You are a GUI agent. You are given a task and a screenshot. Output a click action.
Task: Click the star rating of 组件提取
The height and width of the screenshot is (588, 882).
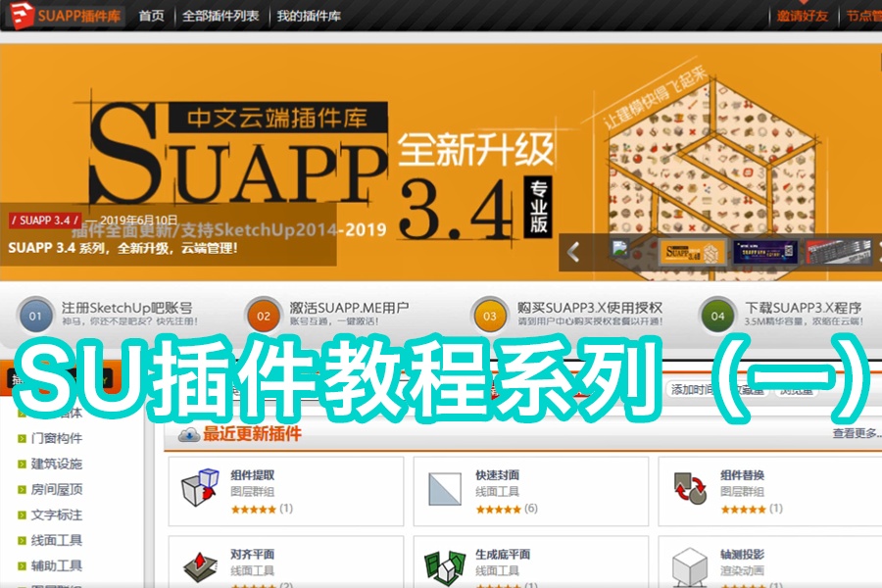pyautogui.click(x=254, y=510)
